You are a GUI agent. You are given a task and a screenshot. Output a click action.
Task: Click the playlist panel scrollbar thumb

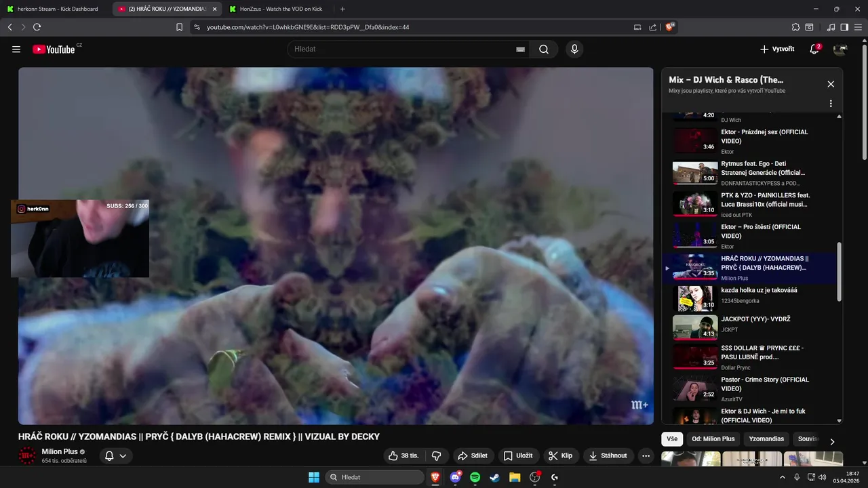[840, 271]
